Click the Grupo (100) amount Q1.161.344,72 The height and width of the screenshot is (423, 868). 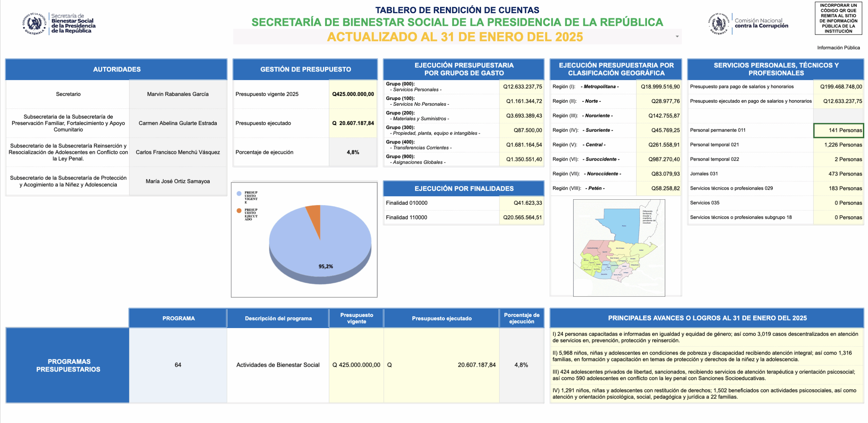[x=522, y=101]
